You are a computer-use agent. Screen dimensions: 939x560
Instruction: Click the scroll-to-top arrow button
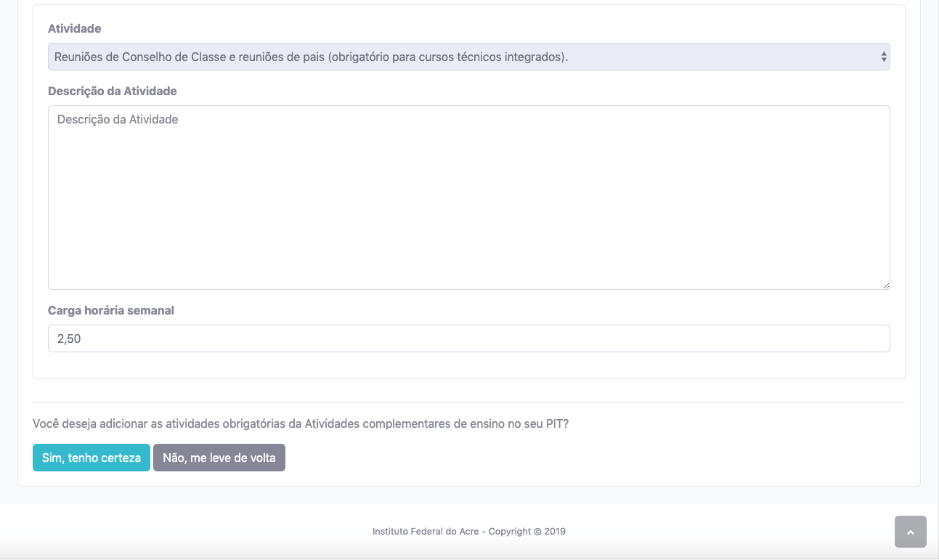[x=910, y=532]
